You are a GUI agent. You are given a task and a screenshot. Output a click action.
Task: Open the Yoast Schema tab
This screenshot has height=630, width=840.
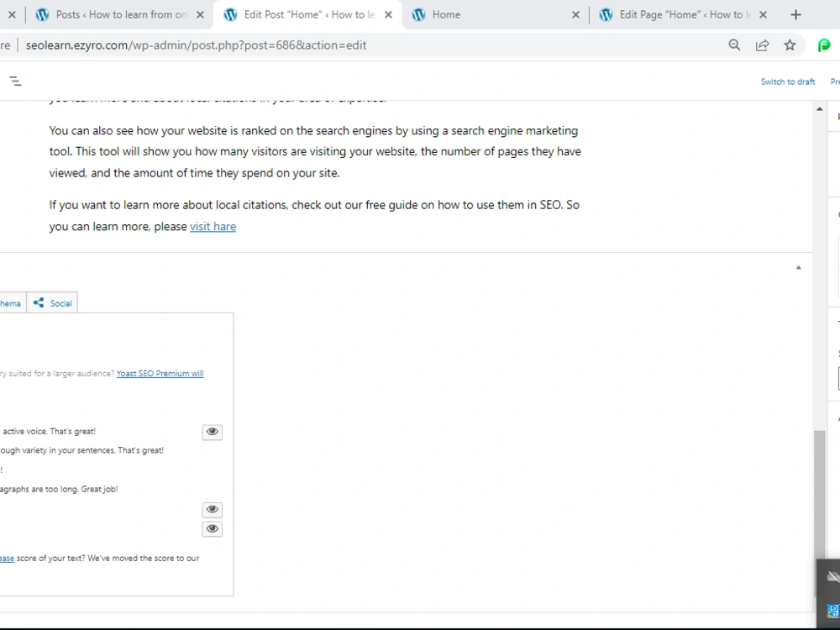(x=11, y=303)
